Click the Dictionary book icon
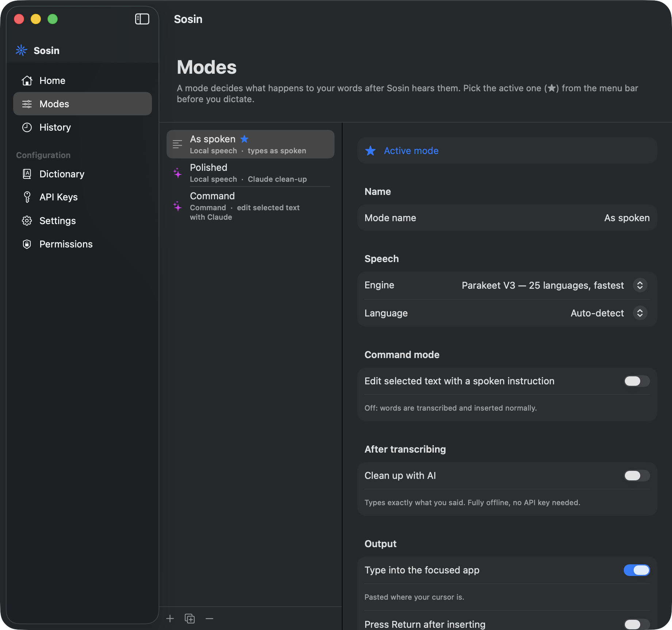 pos(27,174)
